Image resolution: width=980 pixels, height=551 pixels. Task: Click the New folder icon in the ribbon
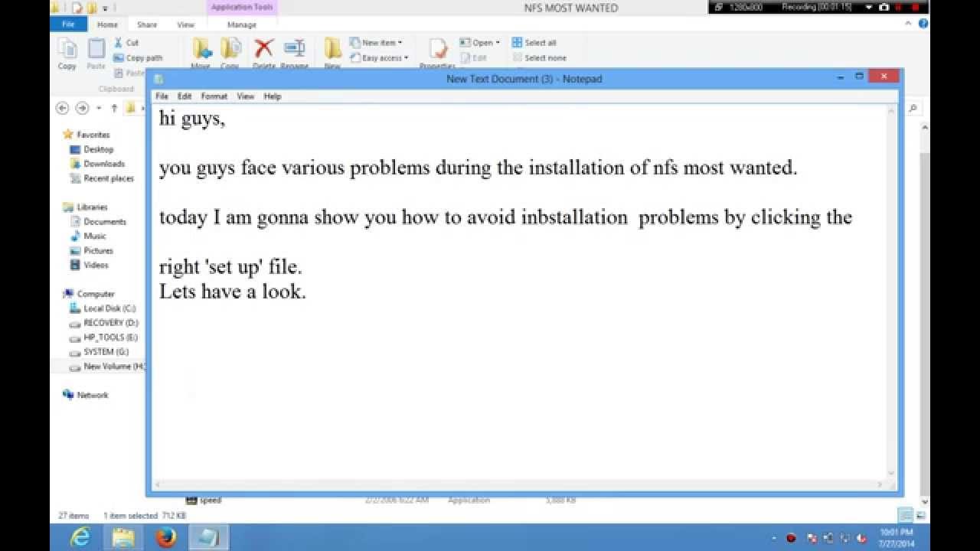point(332,48)
